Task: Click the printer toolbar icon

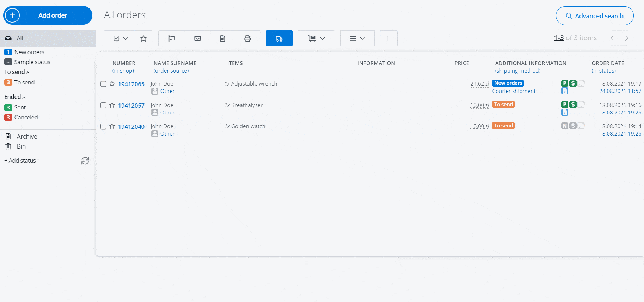Action: coord(247,38)
